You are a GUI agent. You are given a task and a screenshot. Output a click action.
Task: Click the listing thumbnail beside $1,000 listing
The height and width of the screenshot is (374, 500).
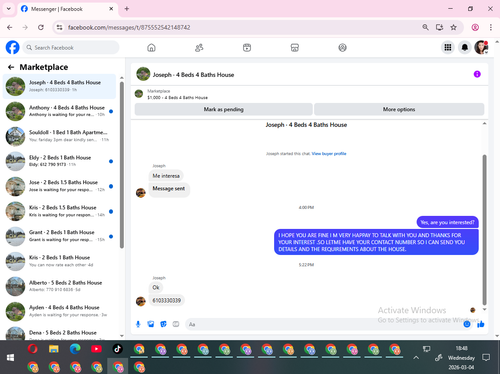139,94
